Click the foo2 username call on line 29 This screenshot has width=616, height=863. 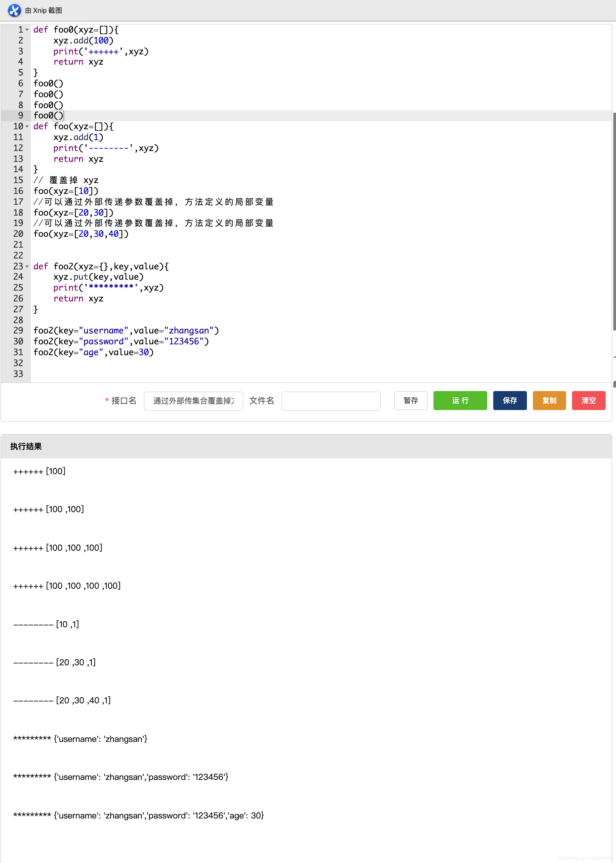click(x=126, y=331)
